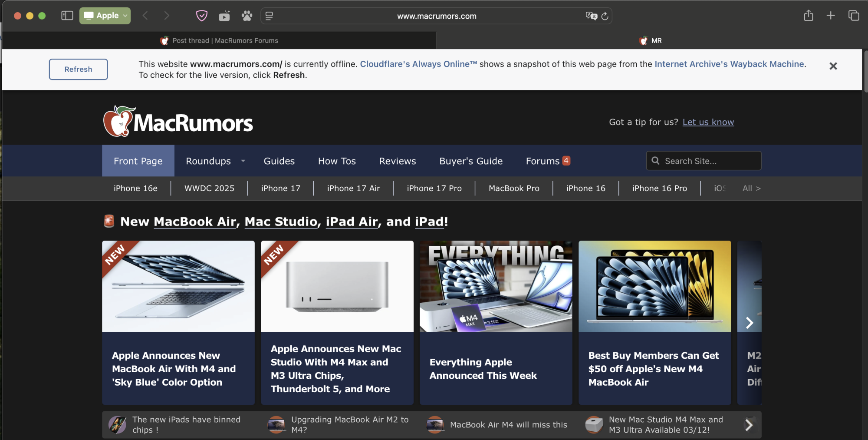Open the Apple tab group dropdown

click(x=105, y=16)
